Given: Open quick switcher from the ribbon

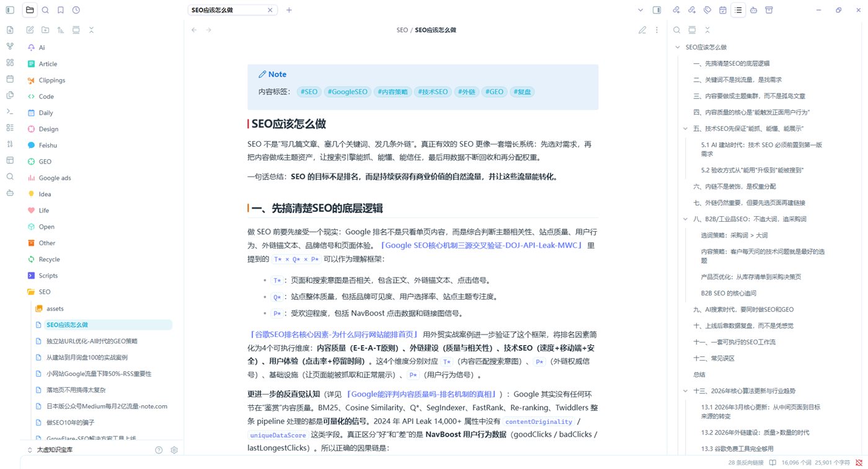Looking at the screenshot, I should (9, 30).
